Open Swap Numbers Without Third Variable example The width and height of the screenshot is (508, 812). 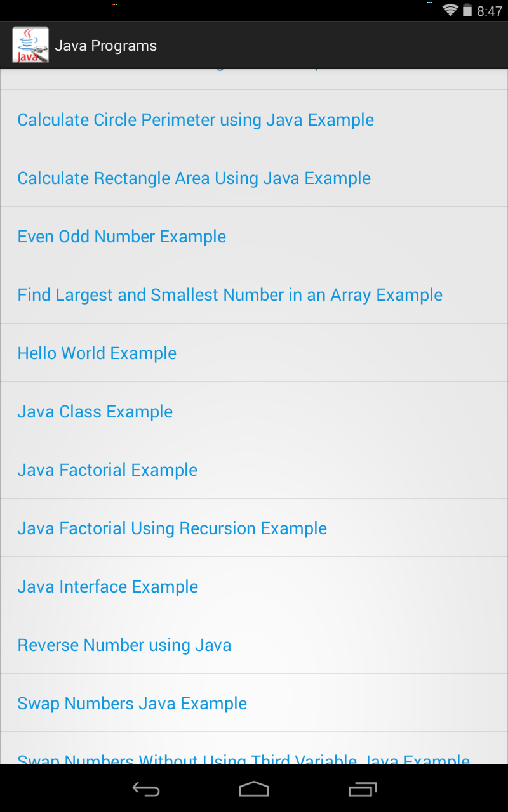243,758
